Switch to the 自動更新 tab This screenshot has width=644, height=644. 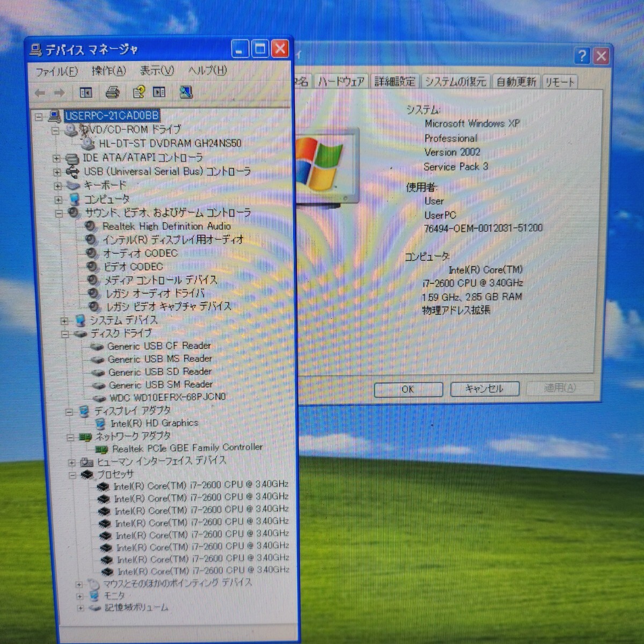click(x=516, y=82)
